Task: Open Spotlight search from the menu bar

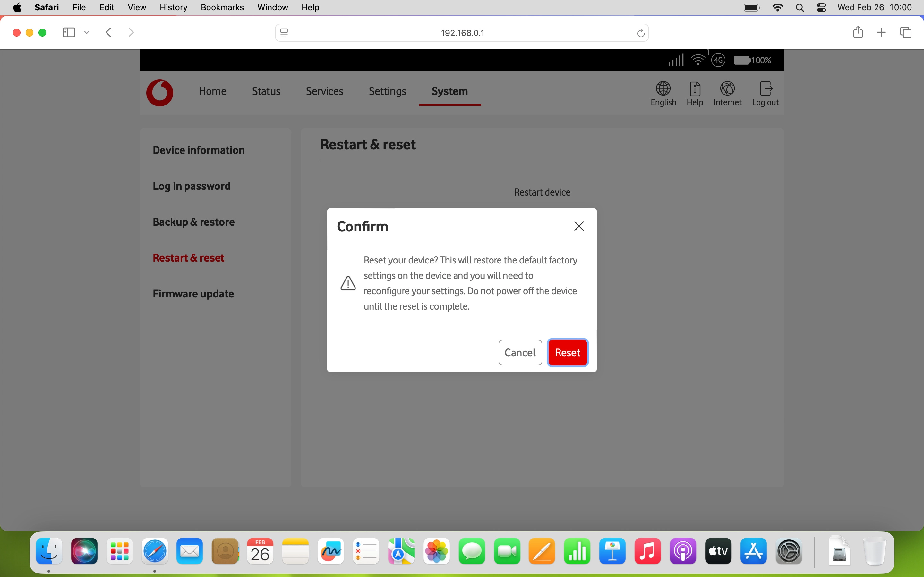Action: point(800,7)
